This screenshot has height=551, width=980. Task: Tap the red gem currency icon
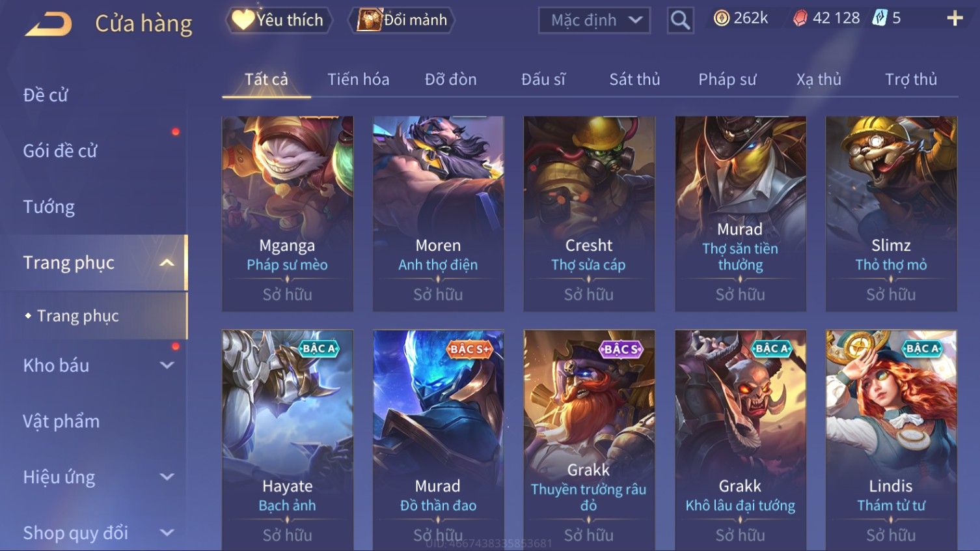(800, 18)
